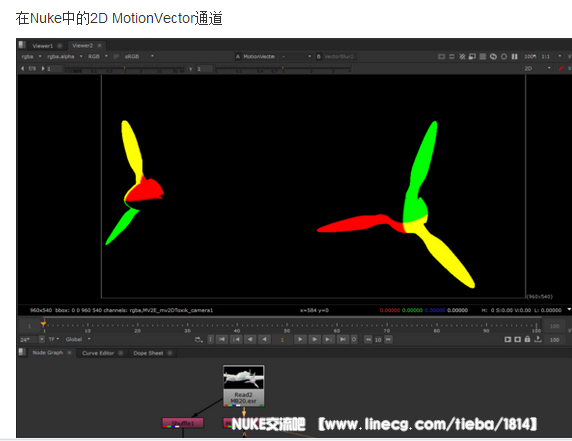
Task: Click the gain value input field
Action: coord(54,69)
